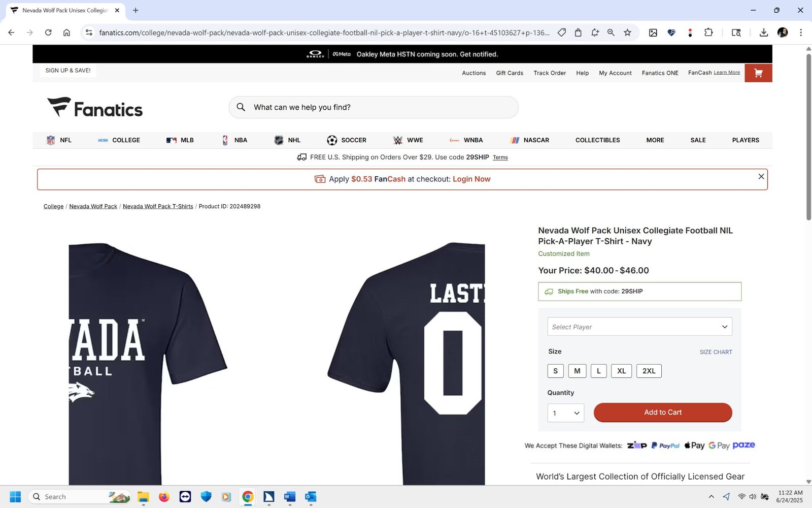
Task: Open the MORE menu
Action: pyautogui.click(x=655, y=140)
